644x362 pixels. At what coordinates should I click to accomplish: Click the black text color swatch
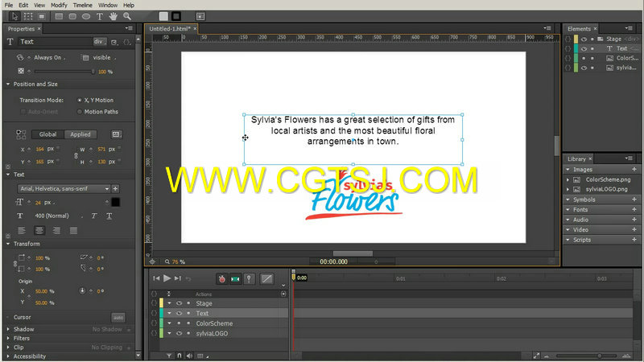pyautogui.click(x=115, y=202)
